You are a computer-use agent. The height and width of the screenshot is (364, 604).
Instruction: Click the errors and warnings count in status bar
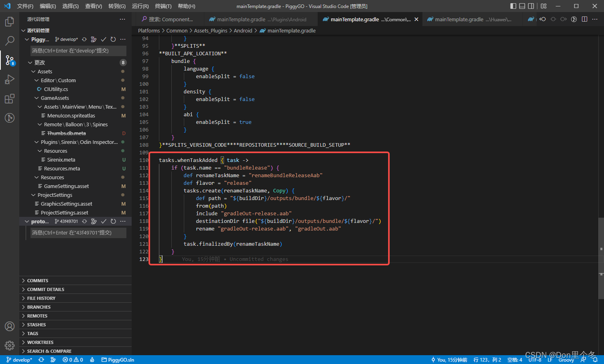coord(73,360)
